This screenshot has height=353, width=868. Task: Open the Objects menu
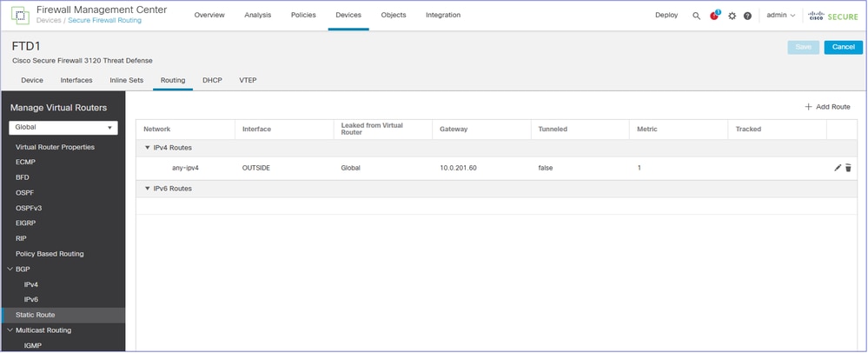394,15
